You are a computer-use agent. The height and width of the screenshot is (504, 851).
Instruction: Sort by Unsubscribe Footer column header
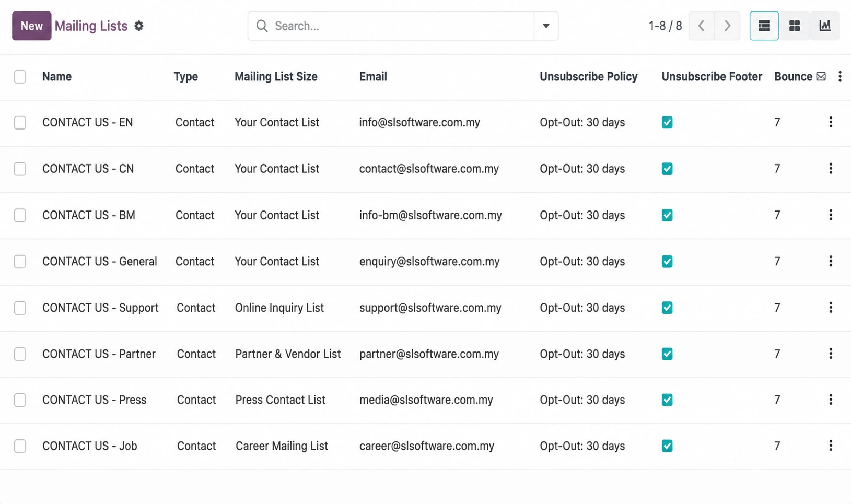(712, 76)
